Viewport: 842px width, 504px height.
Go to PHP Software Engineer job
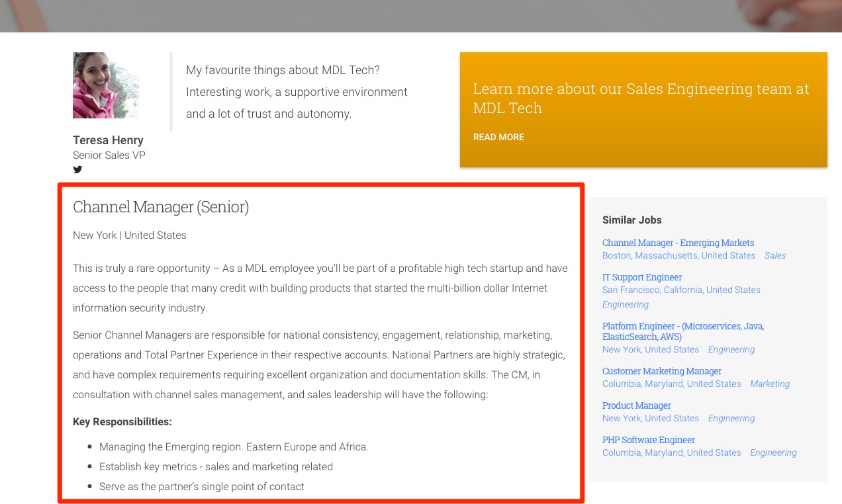(x=648, y=440)
